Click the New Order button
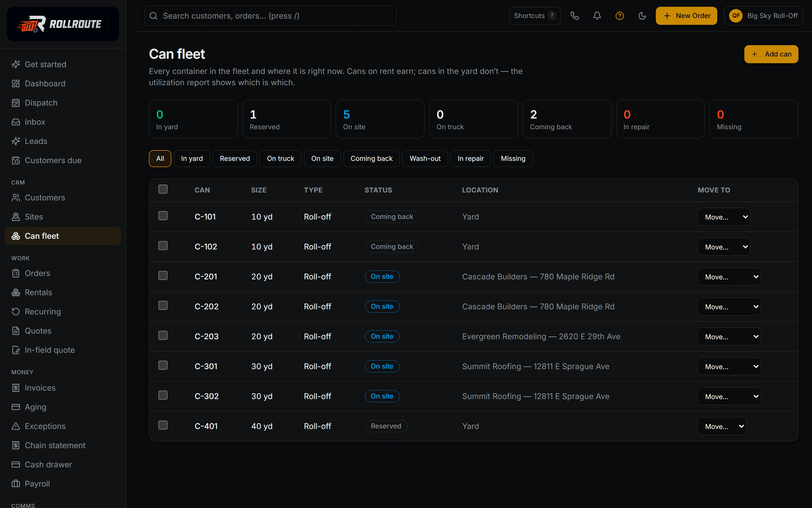 [686, 16]
